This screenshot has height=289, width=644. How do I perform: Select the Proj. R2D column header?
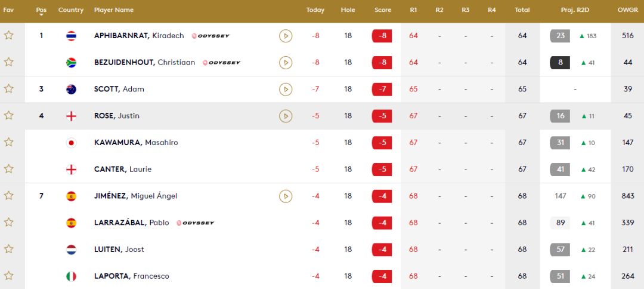tap(575, 10)
